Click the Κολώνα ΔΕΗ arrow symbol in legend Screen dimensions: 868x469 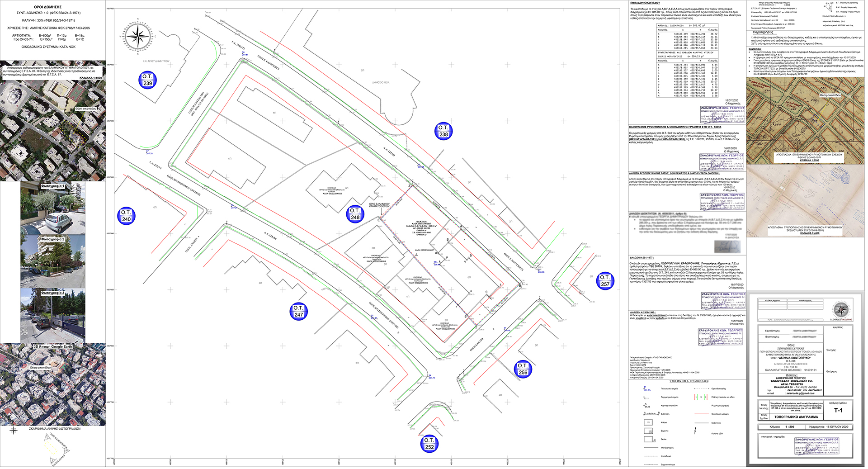(x=695, y=431)
